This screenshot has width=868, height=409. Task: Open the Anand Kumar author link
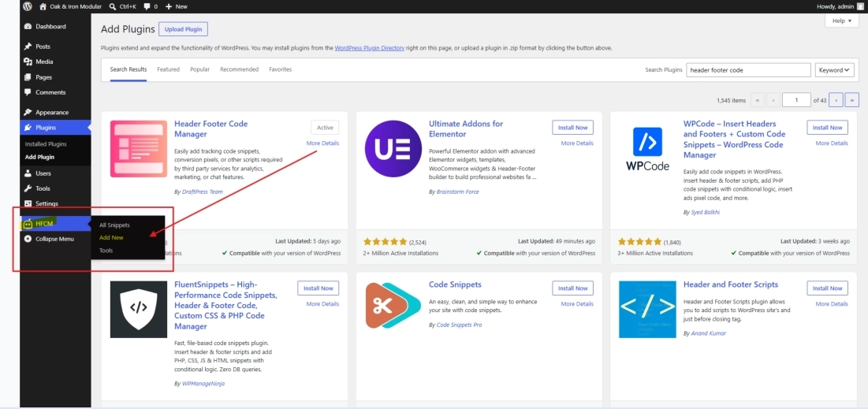[709, 333]
